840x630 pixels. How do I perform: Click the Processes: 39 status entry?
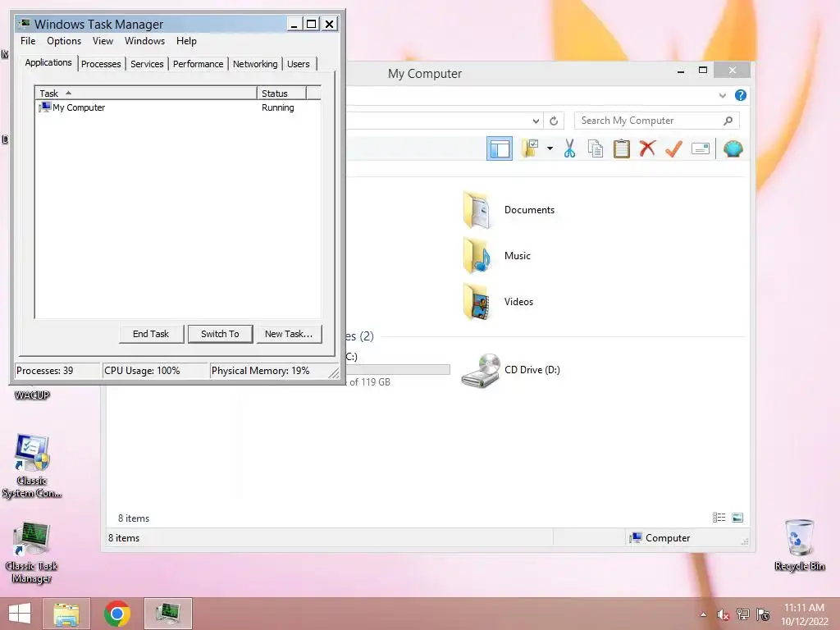point(57,371)
